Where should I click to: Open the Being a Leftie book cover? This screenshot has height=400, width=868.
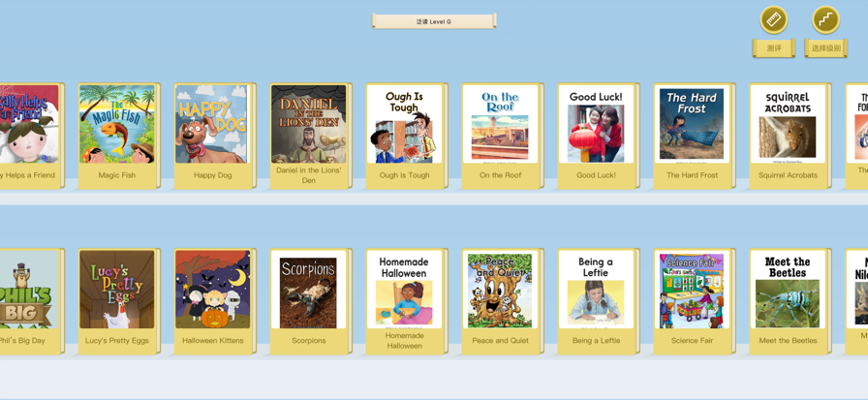(596, 290)
